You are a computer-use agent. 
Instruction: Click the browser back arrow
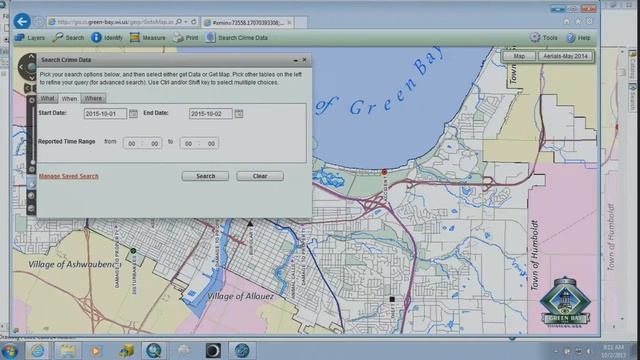22,21
